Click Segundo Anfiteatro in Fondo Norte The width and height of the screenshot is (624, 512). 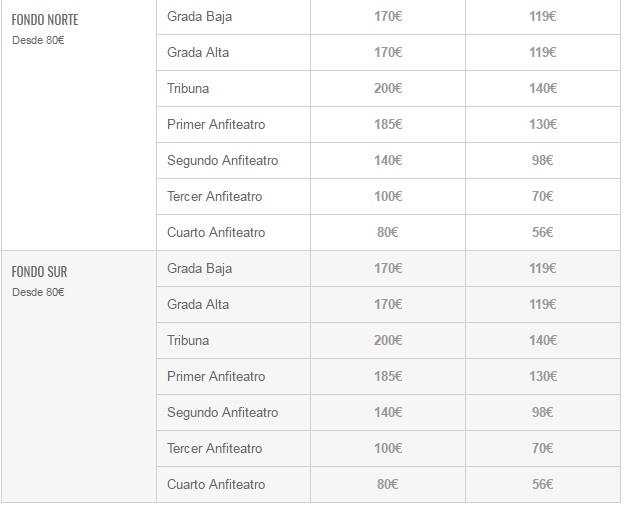[222, 160]
